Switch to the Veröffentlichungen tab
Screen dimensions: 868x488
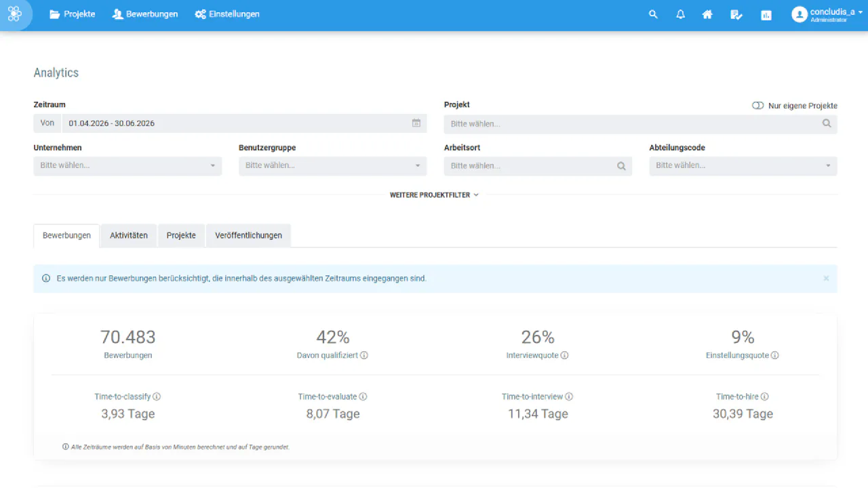pos(248,235)
